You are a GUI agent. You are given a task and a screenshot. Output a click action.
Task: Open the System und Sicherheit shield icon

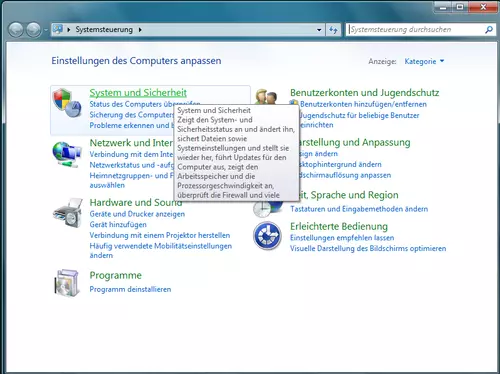tap(67, 103)
